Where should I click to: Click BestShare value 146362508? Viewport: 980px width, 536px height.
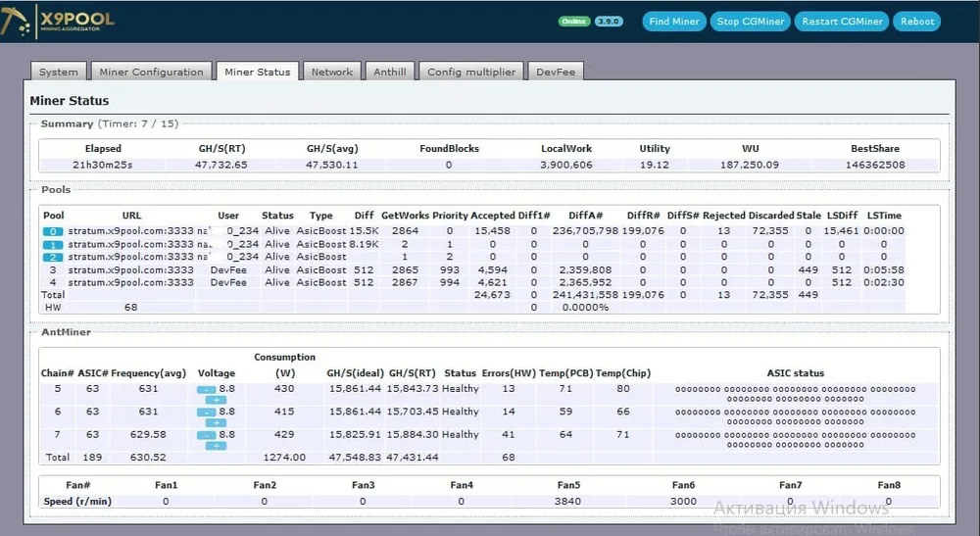(x=875, y=165)
